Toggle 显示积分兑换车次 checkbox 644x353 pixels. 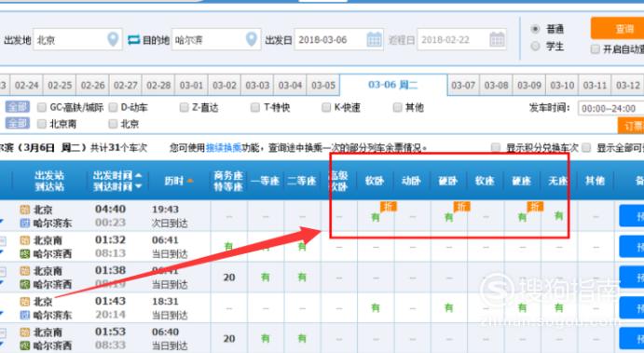(x=496, y=147)
